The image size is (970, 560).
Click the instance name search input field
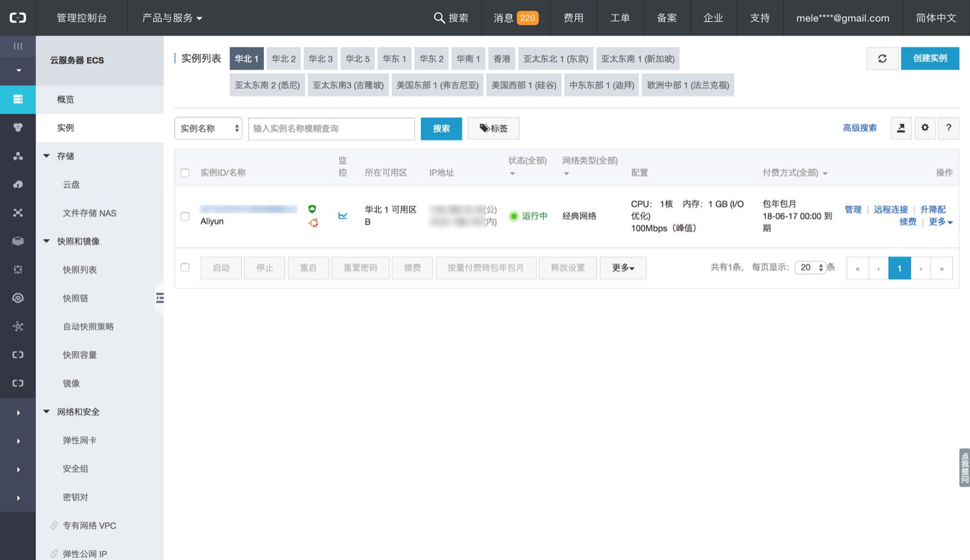[x=331, y=129]
